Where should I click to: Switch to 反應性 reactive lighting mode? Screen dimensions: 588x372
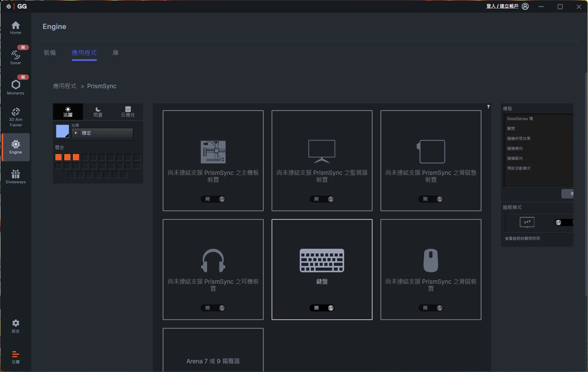point(128,112)
